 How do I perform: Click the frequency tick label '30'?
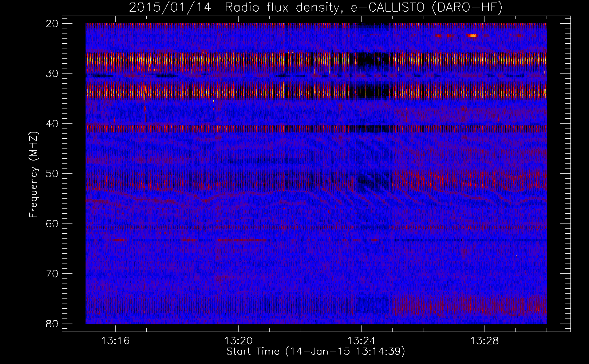click(x=52, y=74)
